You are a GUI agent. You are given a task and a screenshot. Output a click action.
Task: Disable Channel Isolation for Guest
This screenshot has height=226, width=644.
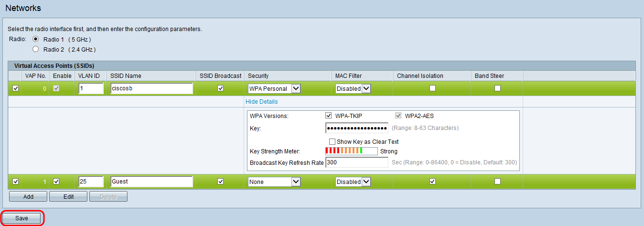(432, 182)
